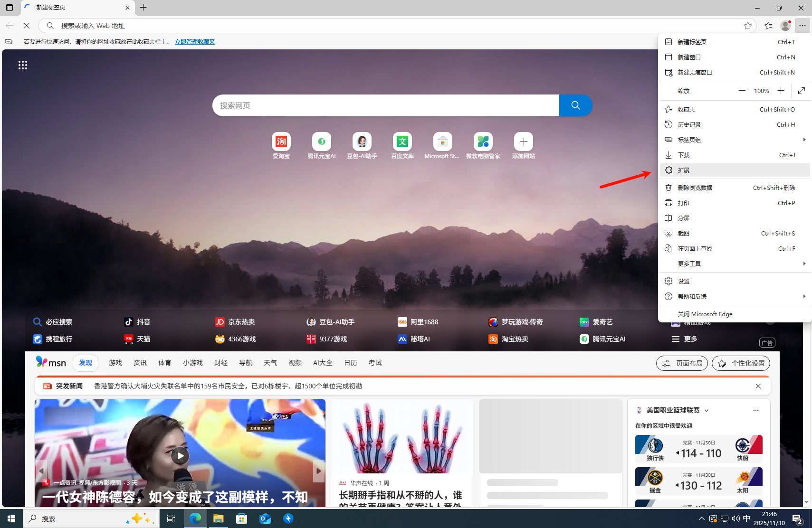The height and width of the screenshot is (528, 812).
Task: Enter full screen from zoom row
Action: pyautogui.click(x=802, y=91)
